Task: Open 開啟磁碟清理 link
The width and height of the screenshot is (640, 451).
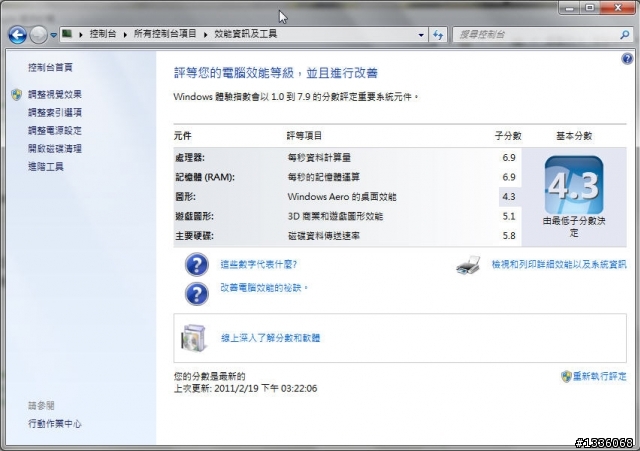Action: click(55, 149)
